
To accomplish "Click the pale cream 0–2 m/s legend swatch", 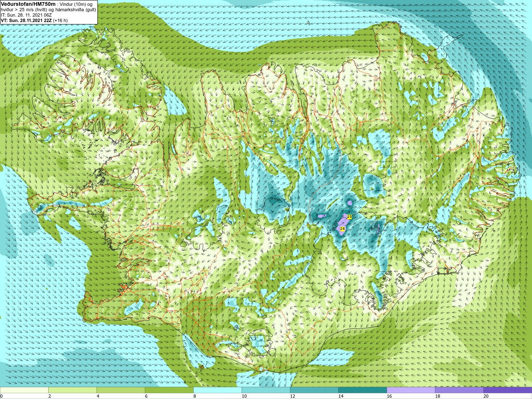I will coord(24,390).
